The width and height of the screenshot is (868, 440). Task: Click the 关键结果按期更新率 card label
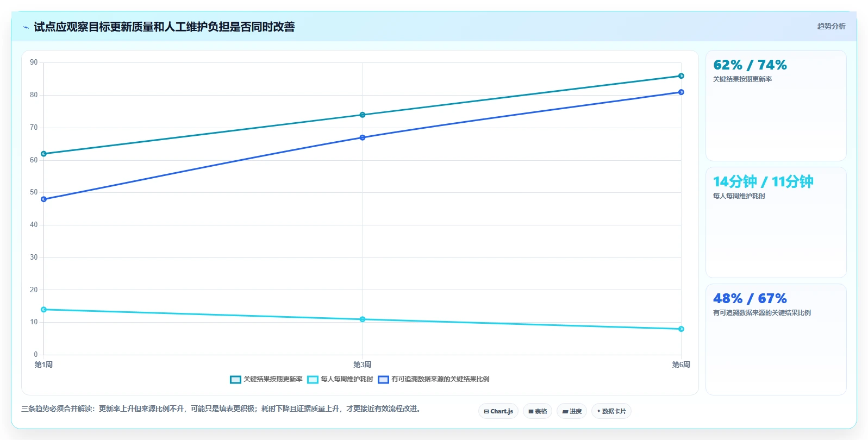(742, 79)
